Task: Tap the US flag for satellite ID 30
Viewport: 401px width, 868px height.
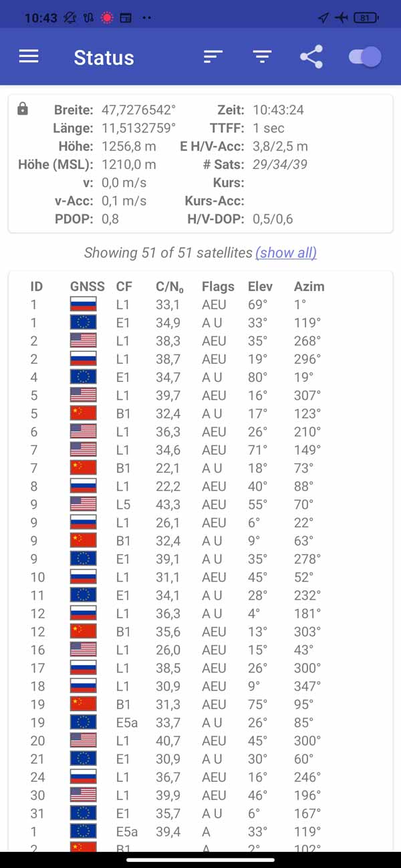Action: pos(84,795)
